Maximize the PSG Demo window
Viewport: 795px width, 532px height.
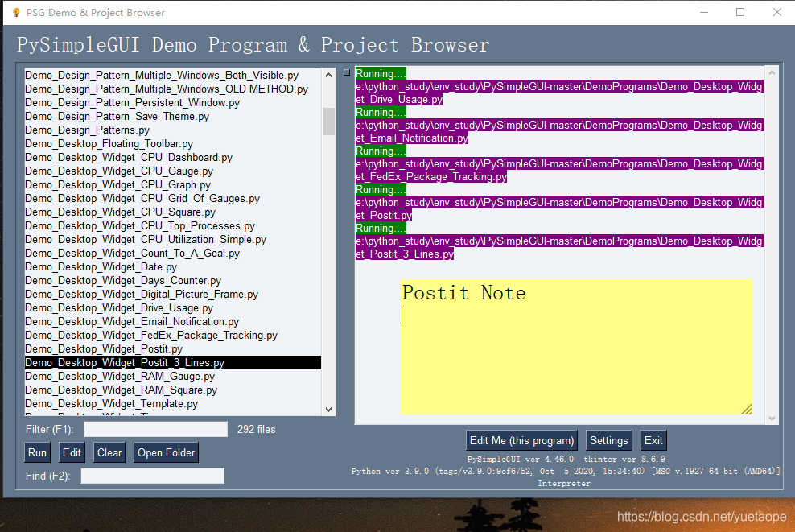coord(740,12)
